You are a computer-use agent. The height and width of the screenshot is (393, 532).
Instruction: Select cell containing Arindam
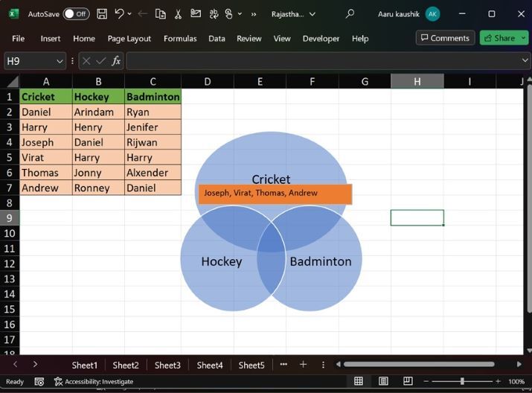click(x=98, y=112)
